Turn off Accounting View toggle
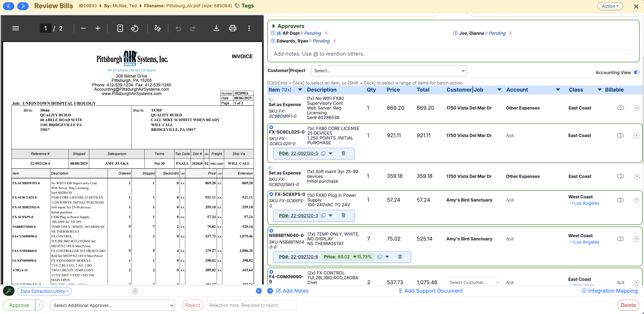Image resolution: width=644 pixels, height=314 pixels. coord(637,72)
